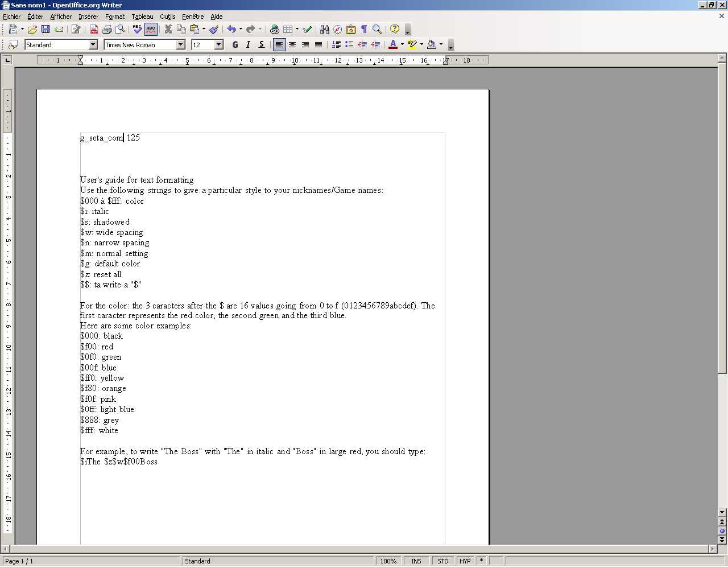Turn on bullet list
Viewport: 728px width, 568px height.
(349, 44)
